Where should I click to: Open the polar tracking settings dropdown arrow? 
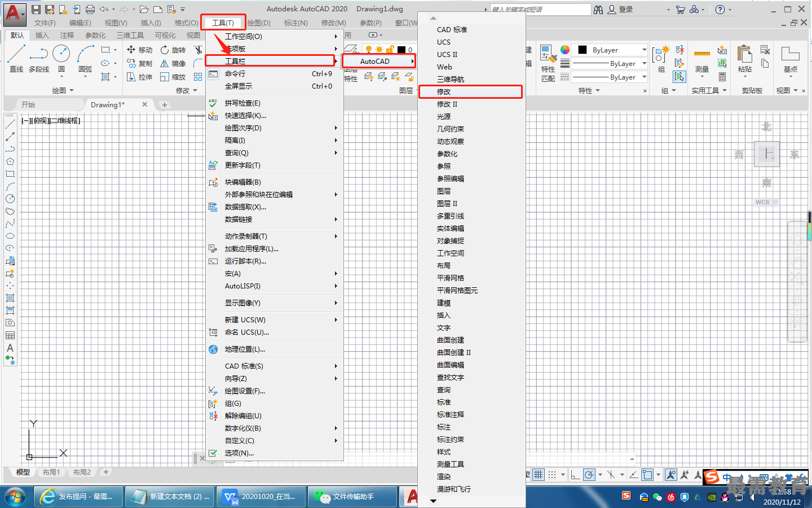click(600, 475)
